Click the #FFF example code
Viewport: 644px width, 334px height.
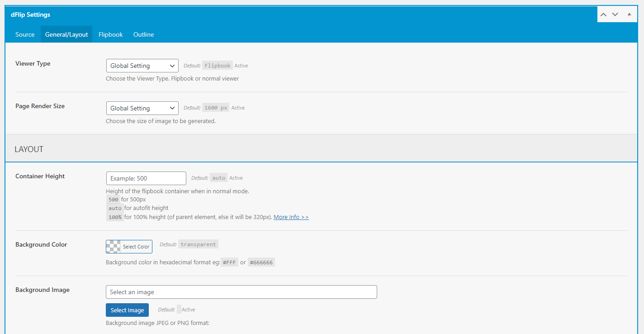pyautogui.click(x=229, y=262)
